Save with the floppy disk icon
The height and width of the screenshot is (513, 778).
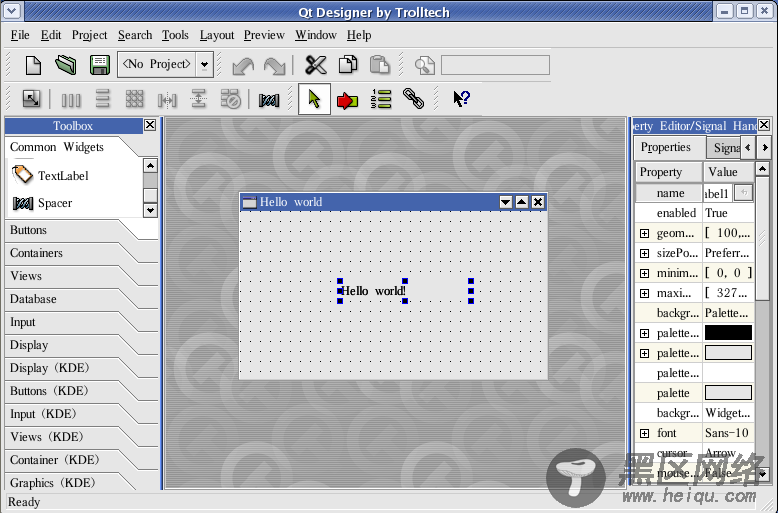(100, 65)
